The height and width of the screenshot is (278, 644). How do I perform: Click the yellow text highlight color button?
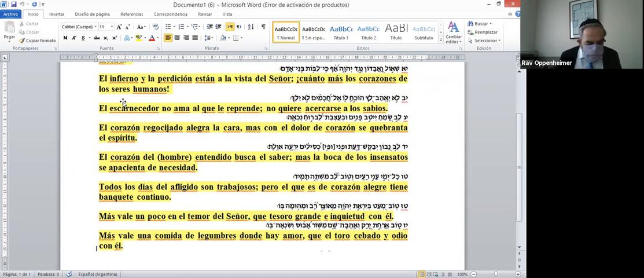(138, 38)
